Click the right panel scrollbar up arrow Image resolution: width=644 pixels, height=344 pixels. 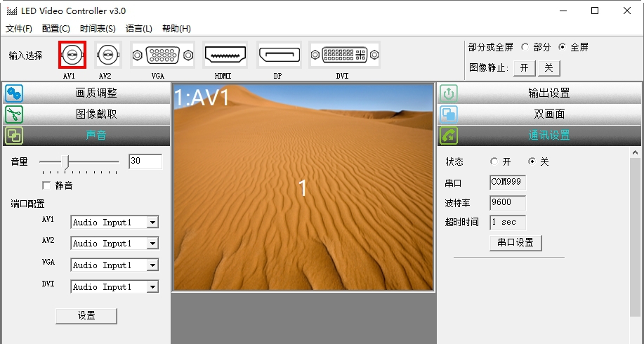coord(635,153)
